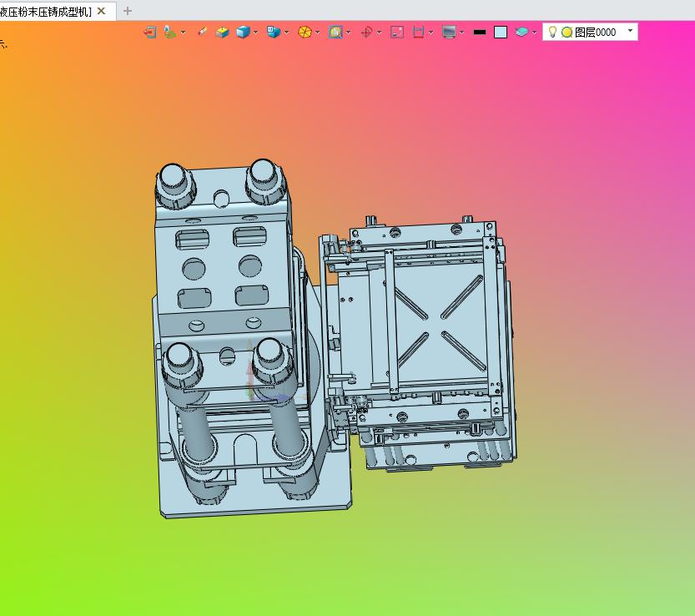Click the blue shaded cube display icon
The width and height of the screenshot is (695, 616).
point(243,33)
